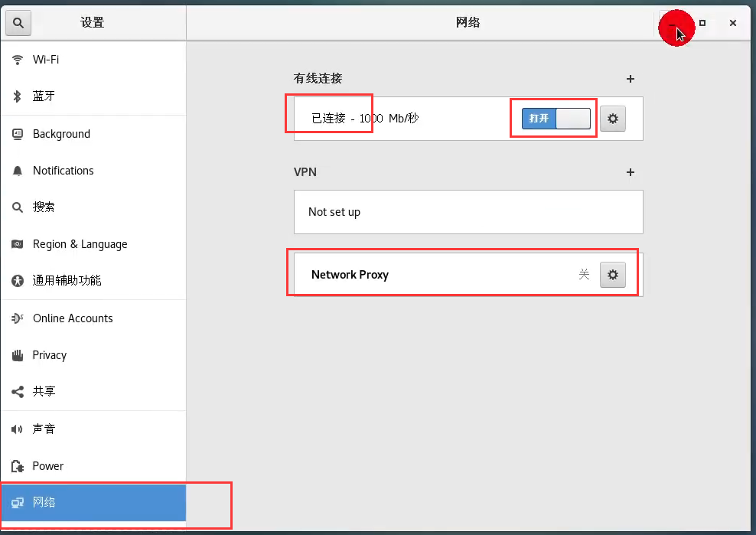Select the Power battery icon
This screenshot has width=756, height=535.
18,466
